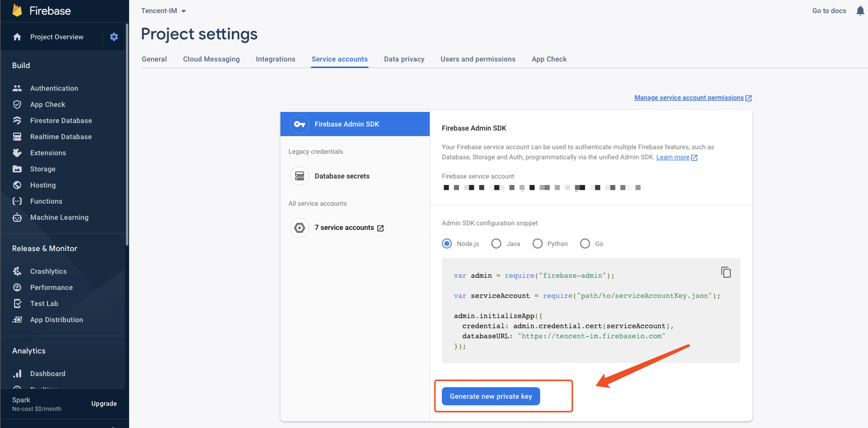Click the service accounts hexagon icon
The image size is (868, 428).
300,228
